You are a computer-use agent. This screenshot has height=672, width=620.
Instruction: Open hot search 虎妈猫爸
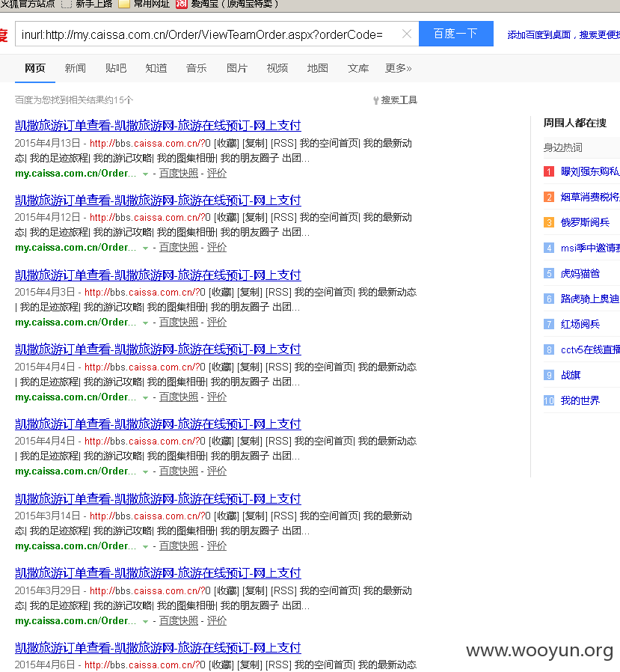[x=580, y=273]
